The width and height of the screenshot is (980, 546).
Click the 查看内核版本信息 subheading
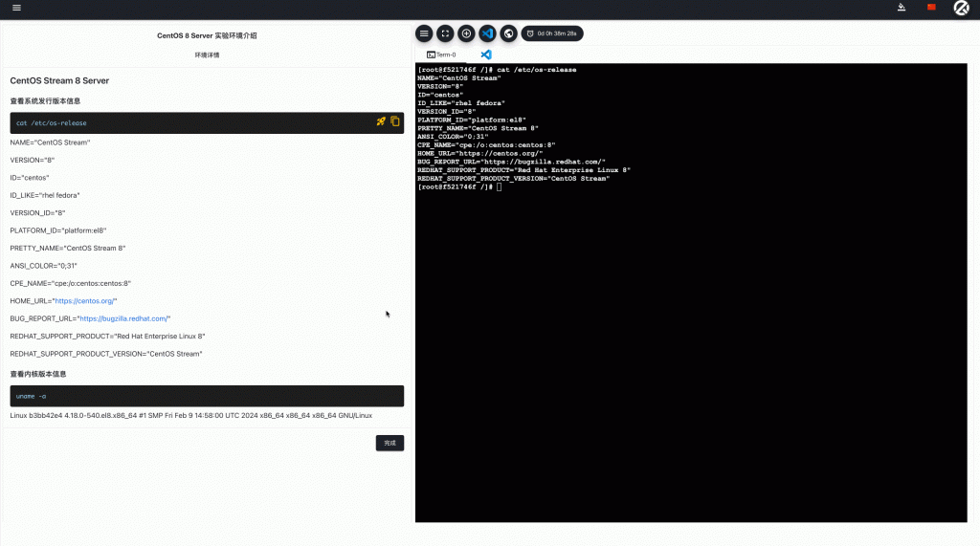pos(38,374)
